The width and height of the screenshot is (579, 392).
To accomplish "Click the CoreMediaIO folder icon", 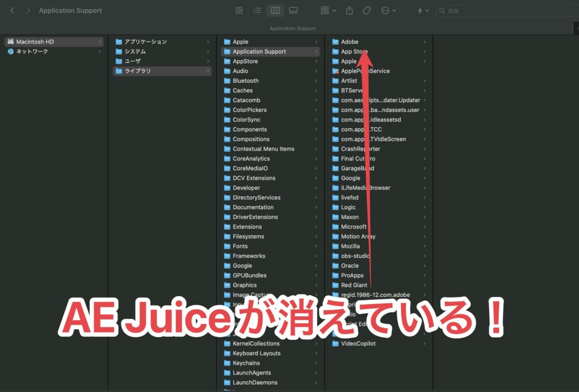I will click(x=227, y=168).
